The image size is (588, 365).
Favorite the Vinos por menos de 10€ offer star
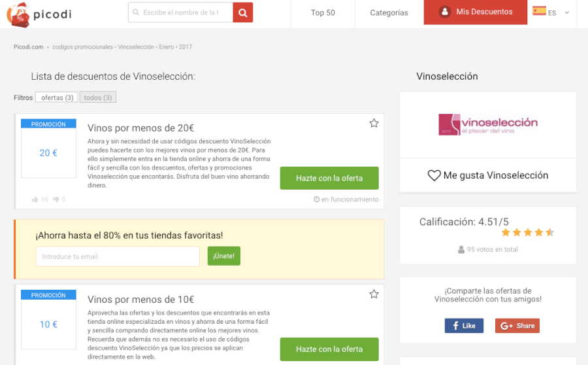click(374, 294)
